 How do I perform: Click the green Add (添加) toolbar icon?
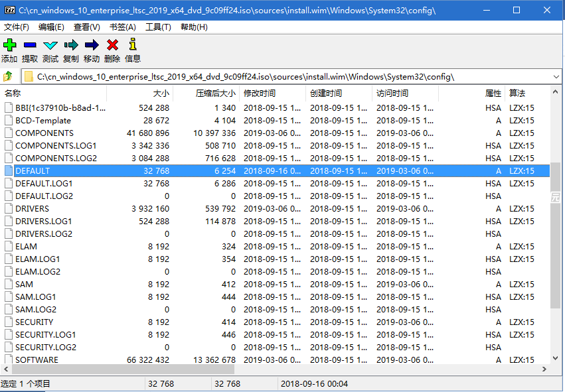tap(9, 45)
